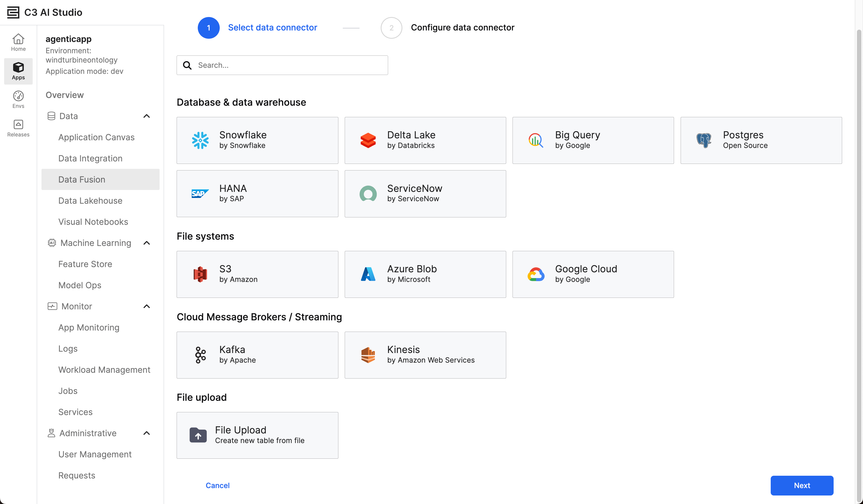Screen dimensions: 863x504
Task: Collapse the Machine Learning section
Action: (147, 243)
